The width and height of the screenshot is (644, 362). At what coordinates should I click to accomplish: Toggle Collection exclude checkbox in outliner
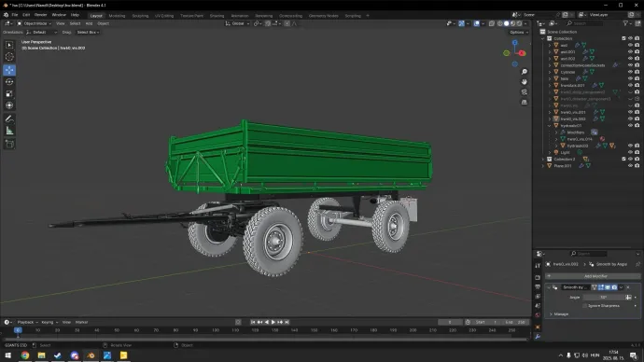623,38
